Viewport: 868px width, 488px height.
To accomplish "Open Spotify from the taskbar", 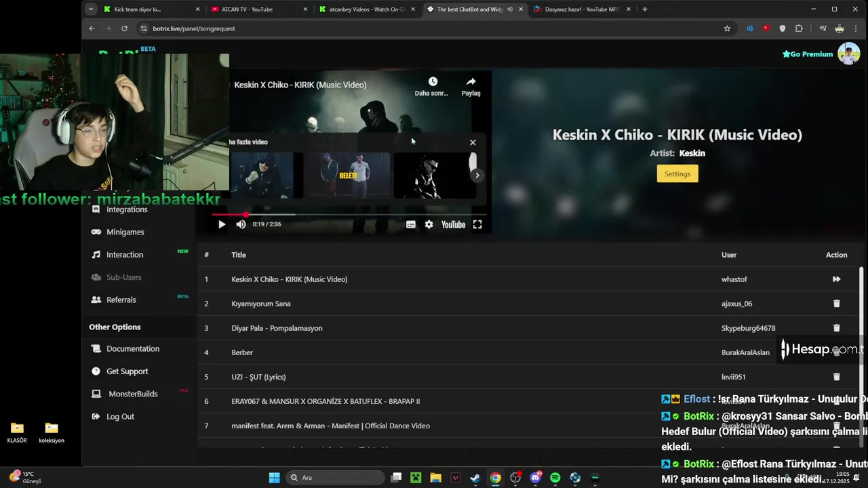I will coord(555,478).
